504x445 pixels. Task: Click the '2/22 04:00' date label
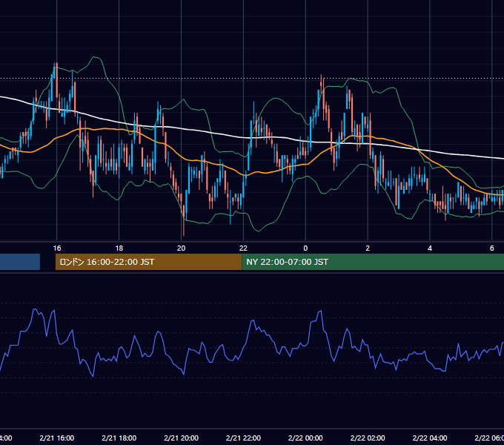[430, 438]
